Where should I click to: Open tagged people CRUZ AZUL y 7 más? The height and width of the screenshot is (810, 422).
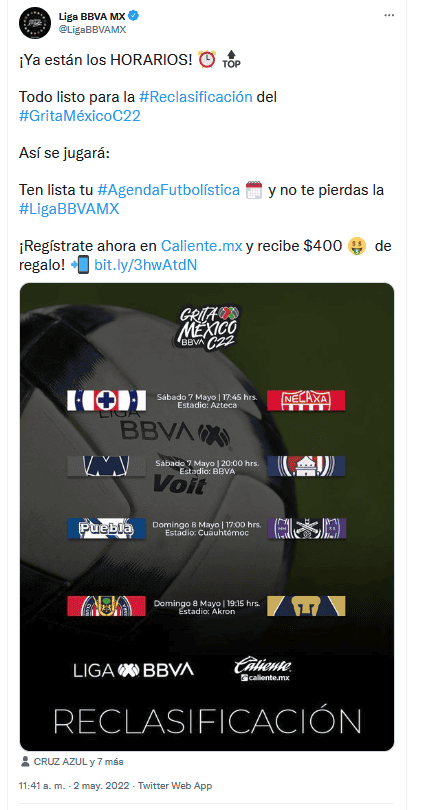point(79,761)
